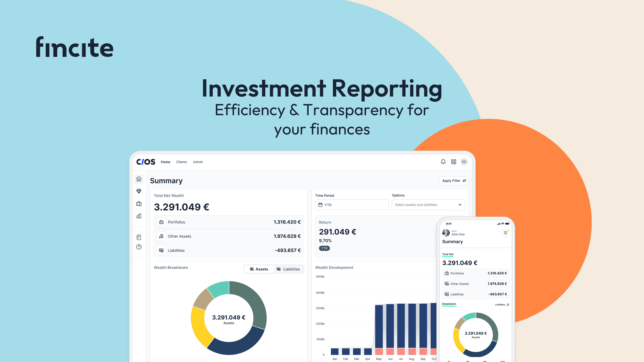Screen dimensions: 644x362
Task: Select the diamond icon in the sidebar
Action: pyautogui.click(x=139, y=191)
